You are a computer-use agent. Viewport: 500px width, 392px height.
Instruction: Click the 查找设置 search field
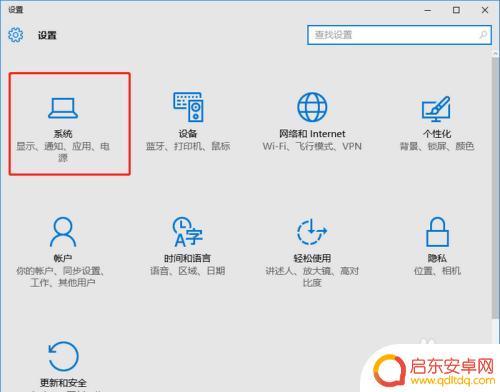coord(399,35)
